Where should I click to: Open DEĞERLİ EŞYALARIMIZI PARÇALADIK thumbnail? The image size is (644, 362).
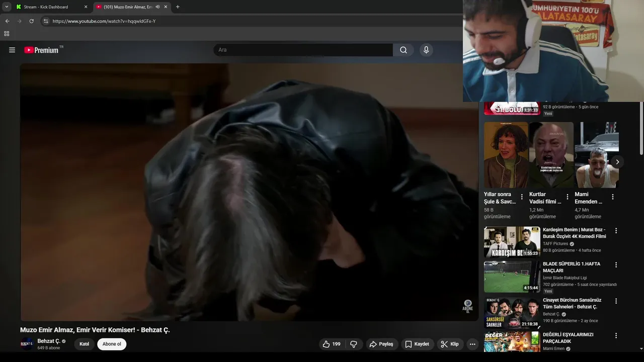[x=512, y=341]
